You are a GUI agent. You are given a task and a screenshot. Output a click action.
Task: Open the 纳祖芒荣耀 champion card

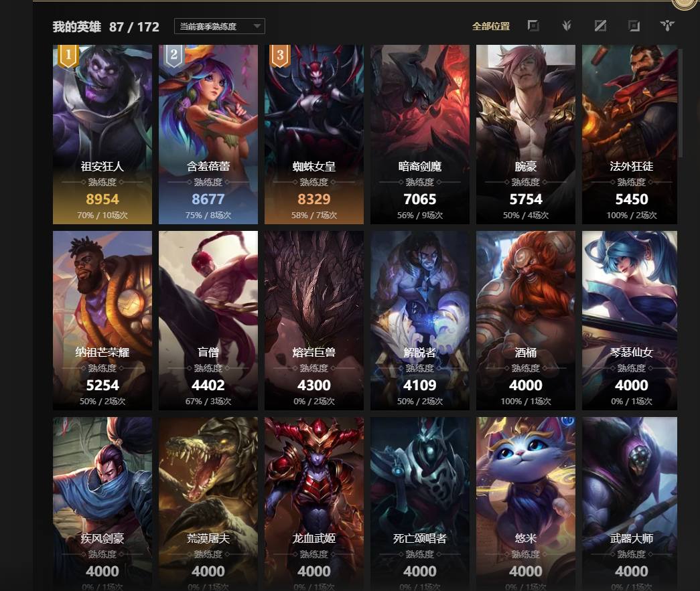click(x=102, y=320)
